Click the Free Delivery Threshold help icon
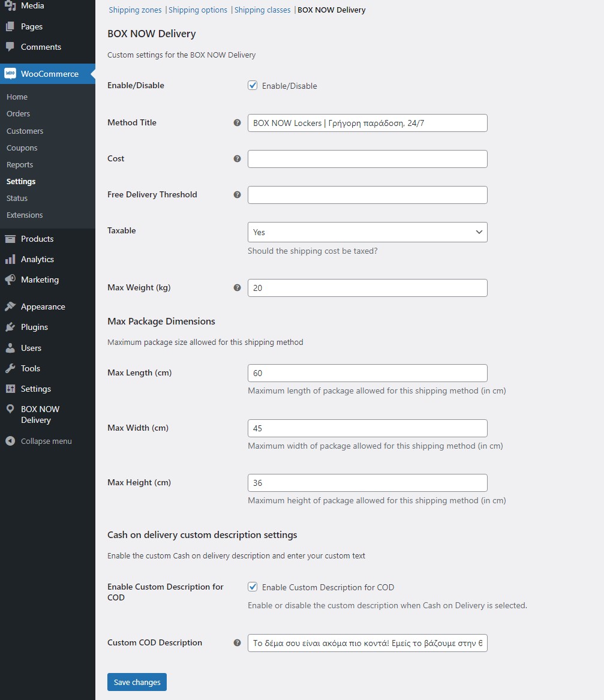604x700 pixels. pos(237,195)
